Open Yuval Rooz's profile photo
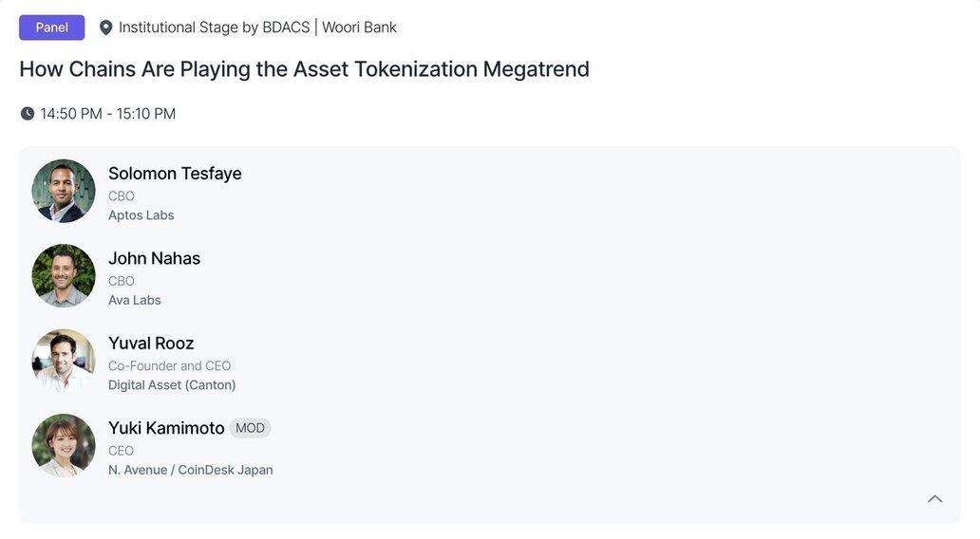 pyautogui.click(x=64, y=361)
